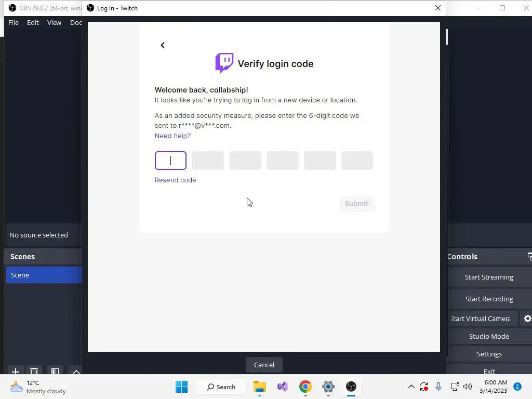The width and height of the screenshot is (532, 399).
Task: Remove selected scene with trash icon
Action: point(34,371)
